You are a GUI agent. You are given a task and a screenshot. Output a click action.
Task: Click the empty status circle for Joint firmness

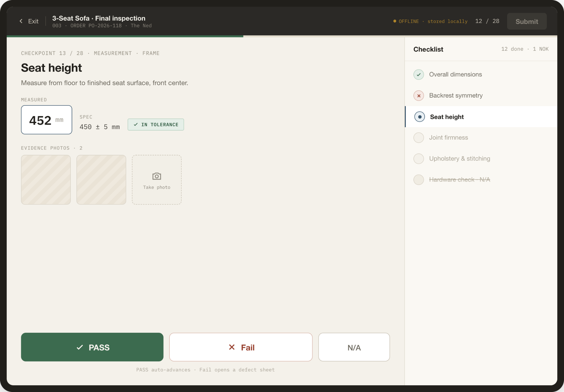click(419, 138)
